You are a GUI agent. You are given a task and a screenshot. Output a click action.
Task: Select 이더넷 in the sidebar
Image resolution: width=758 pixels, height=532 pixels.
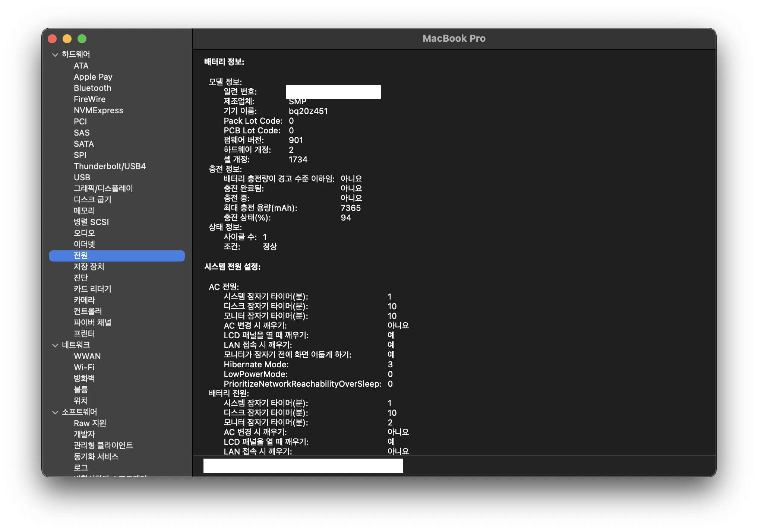(x=84, y=244)
